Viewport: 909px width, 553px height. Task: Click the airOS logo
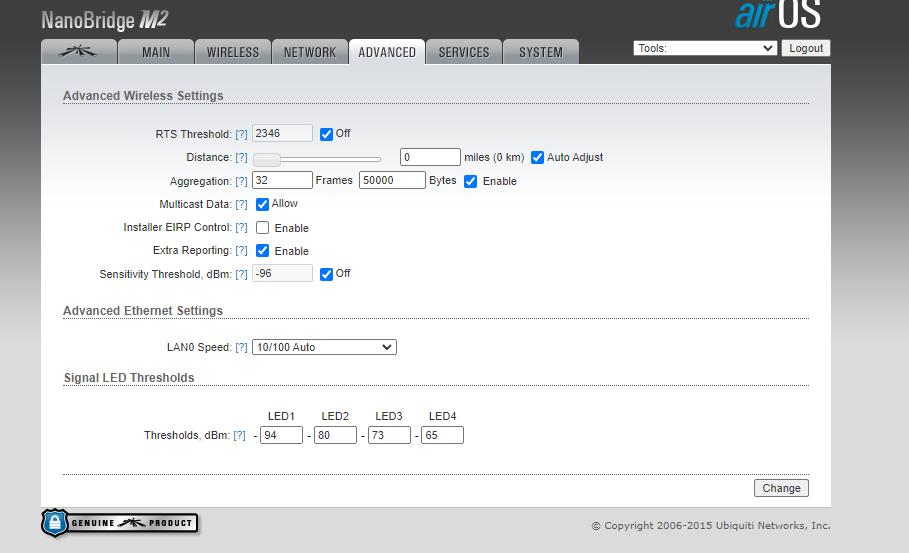777,15
